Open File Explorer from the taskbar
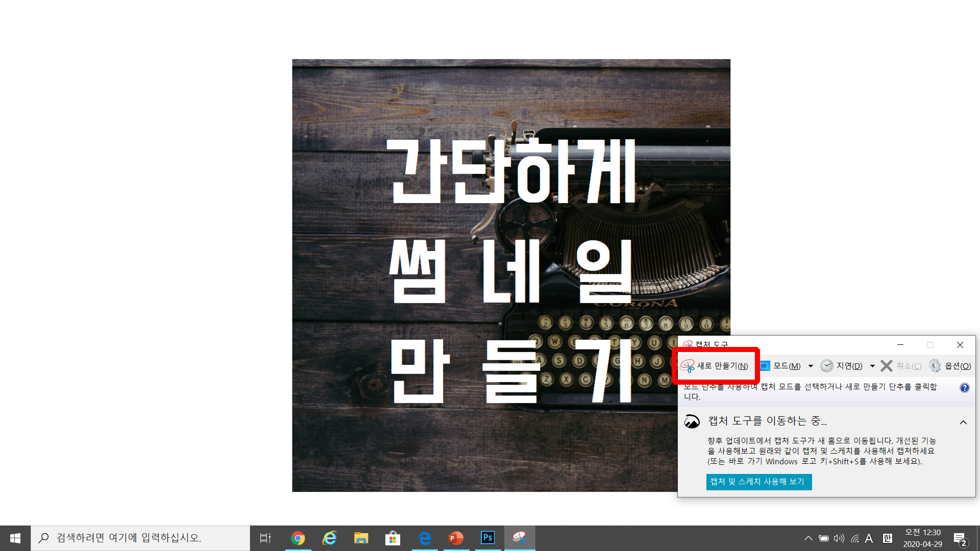 click(x=361, y=538)
